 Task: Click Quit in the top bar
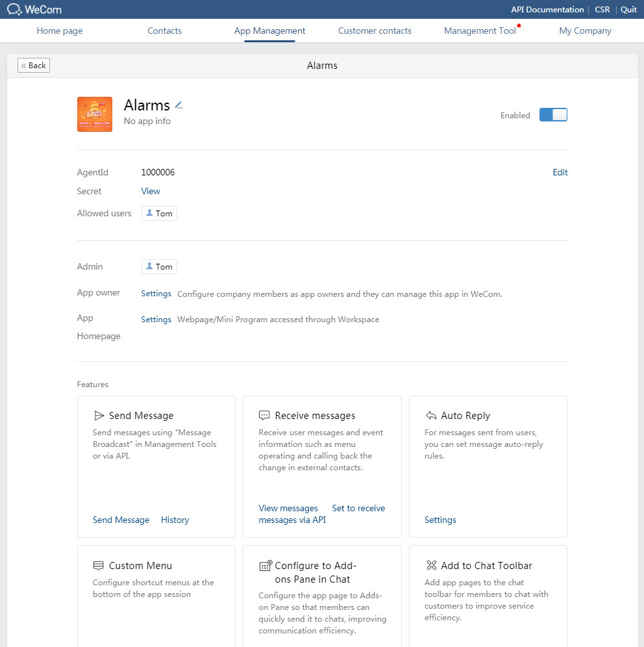coord(628,10)
